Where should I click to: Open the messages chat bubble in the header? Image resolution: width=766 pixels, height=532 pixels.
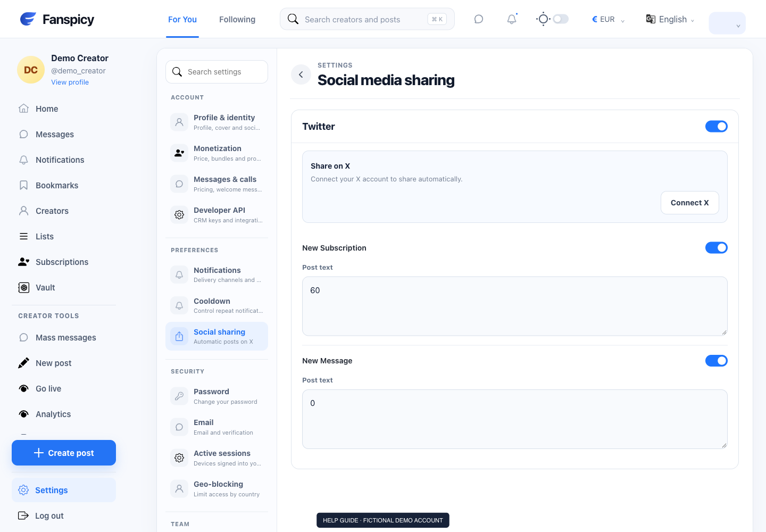click(479, 19)
